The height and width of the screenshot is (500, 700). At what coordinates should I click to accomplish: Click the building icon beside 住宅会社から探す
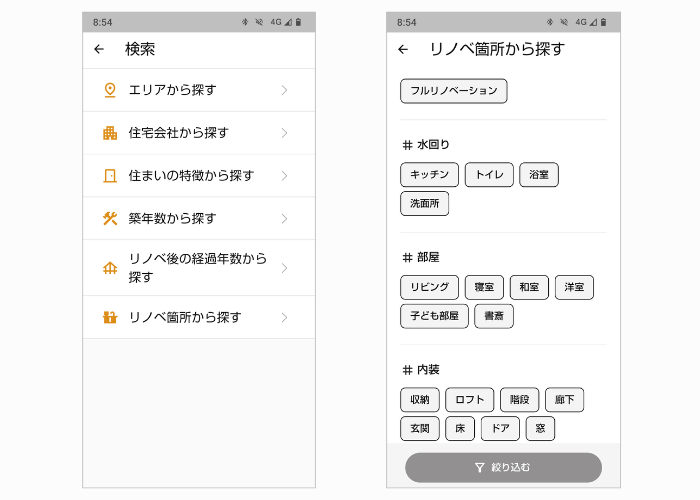tap(110, 133)
